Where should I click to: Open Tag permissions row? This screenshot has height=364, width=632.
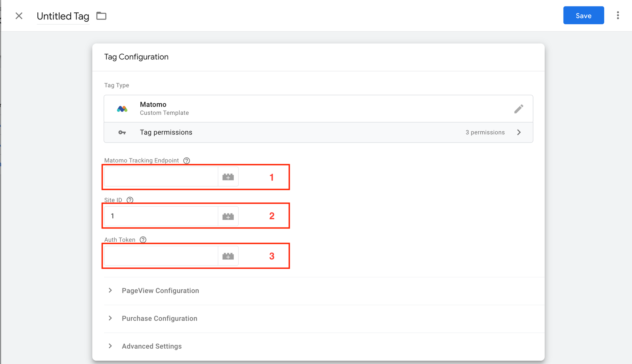click(318, 132)
